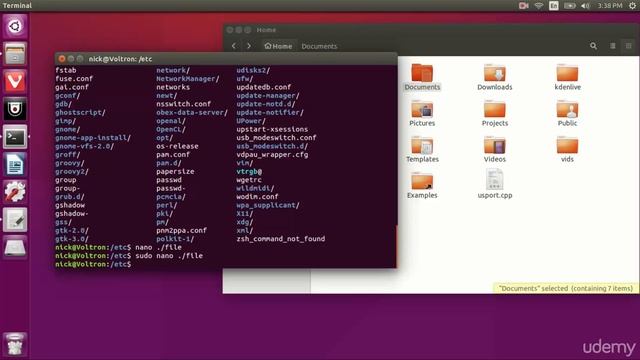Click 'gnome-app-install/' in terminal listing

pyautogui.click(x=93, y=138)
